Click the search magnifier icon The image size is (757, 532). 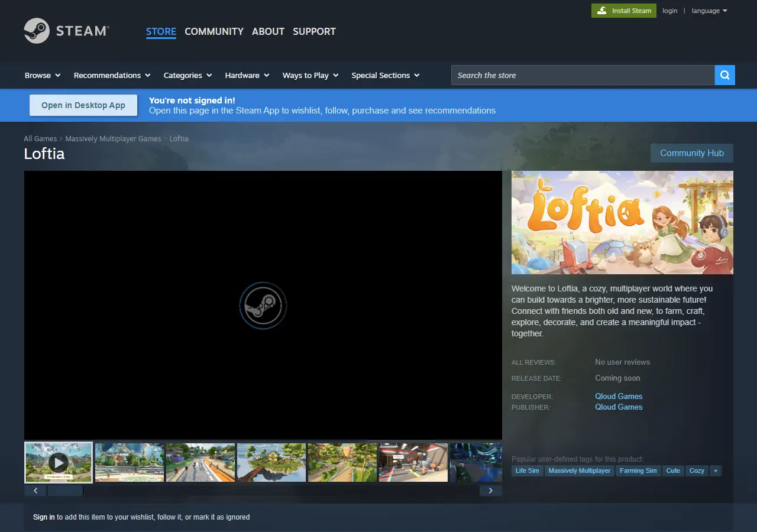pos(724,75)
